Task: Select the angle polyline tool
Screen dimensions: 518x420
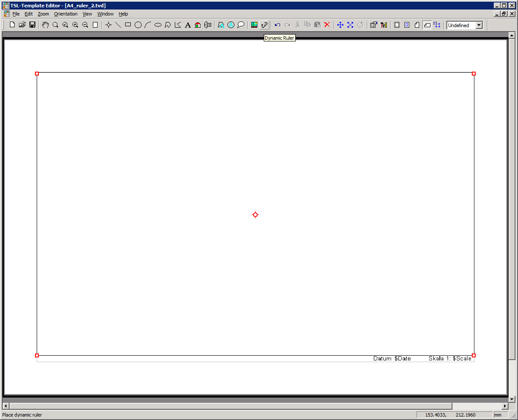Action: tap(178, 25)
